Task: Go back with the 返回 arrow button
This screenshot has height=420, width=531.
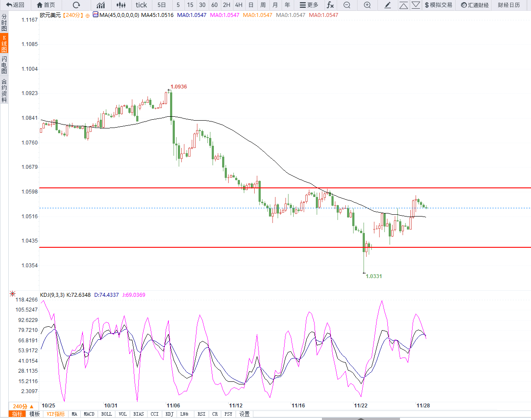Action: [x=15, y=5]
